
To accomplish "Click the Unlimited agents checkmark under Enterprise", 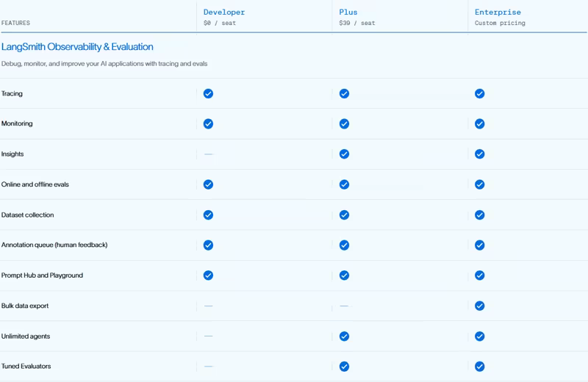I will tap(479, 336).
